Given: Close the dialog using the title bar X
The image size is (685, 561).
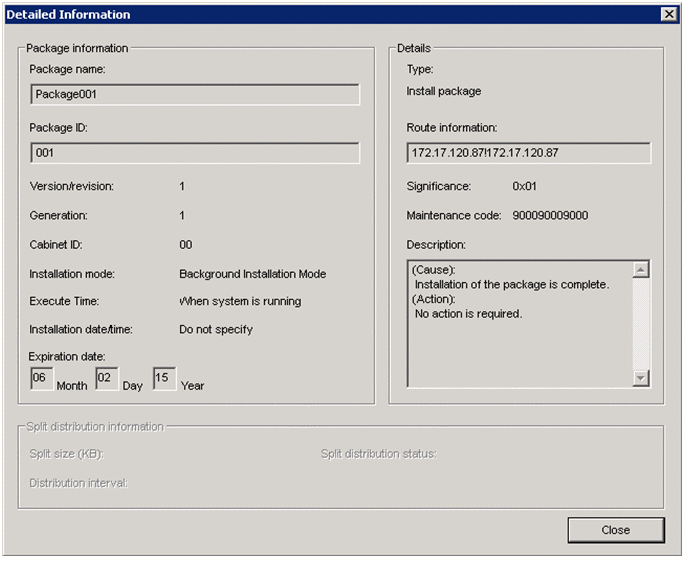Looking at the screenshot, I should [668, 14].
